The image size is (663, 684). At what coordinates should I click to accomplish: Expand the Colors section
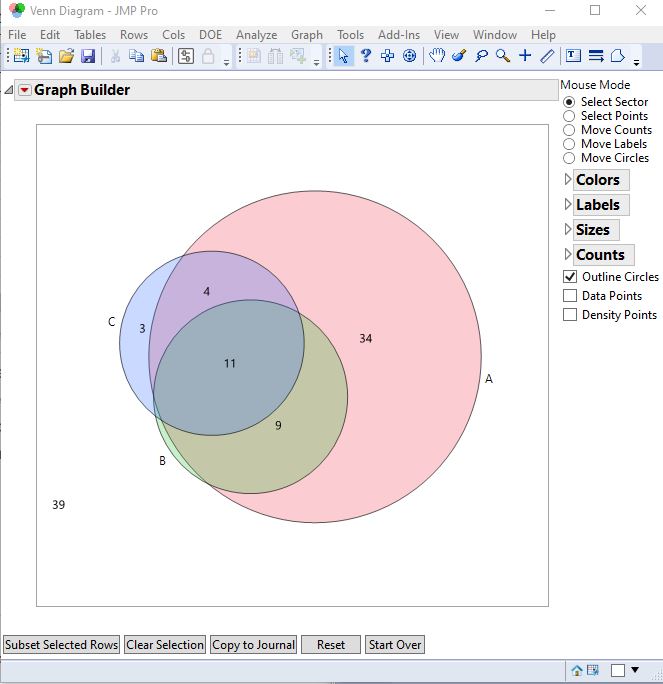(x=597, y=180)
